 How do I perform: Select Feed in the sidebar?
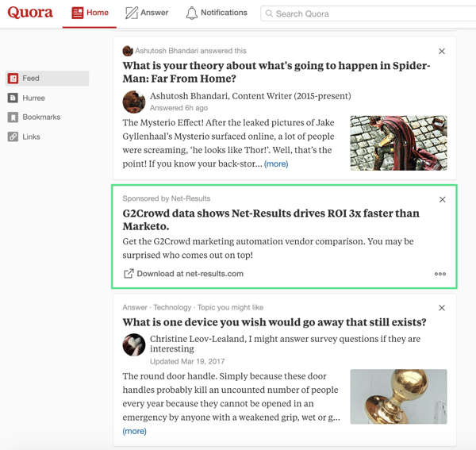coord(47,79)
